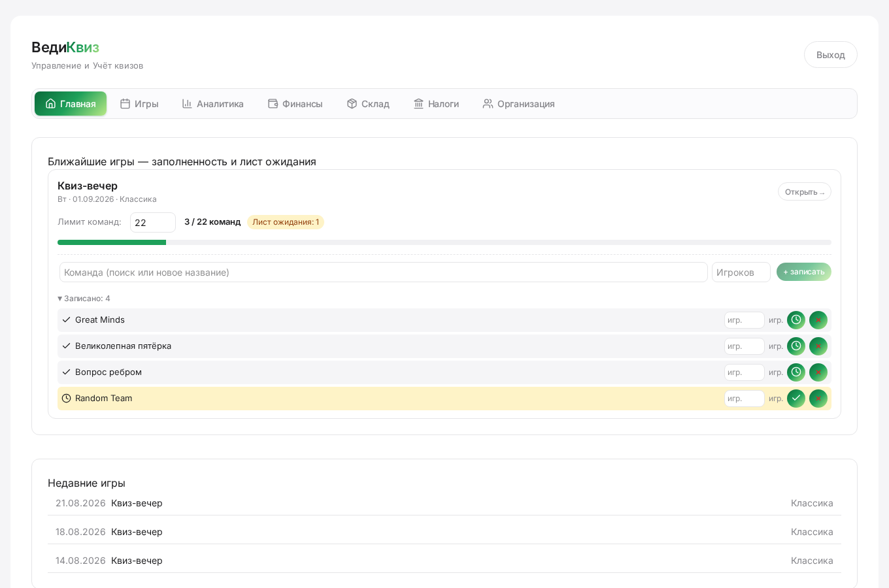Click the players field for Великолепная пятёрка
This screenshot has height=588, width=889.
(745, 346)
